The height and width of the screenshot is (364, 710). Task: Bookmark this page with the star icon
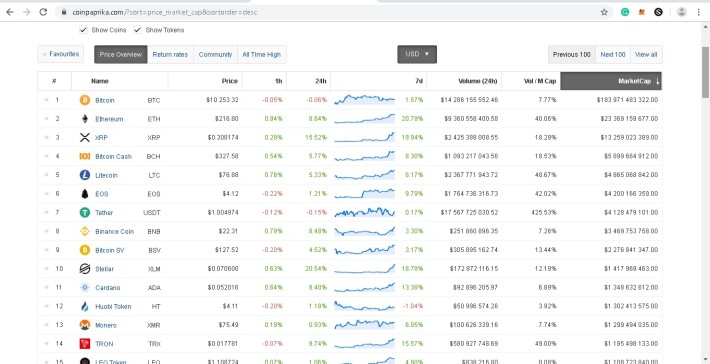click(604, 12)
